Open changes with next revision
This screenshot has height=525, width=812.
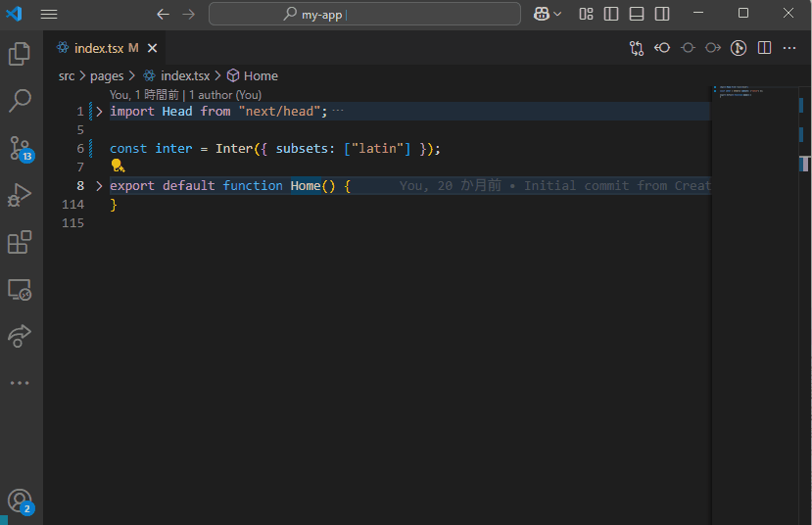click(x=713, y=48)
